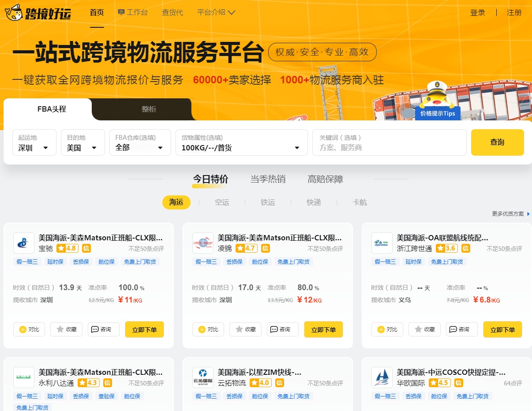Click the 信 credit badge for 浙江跨世通

point(466,248)
